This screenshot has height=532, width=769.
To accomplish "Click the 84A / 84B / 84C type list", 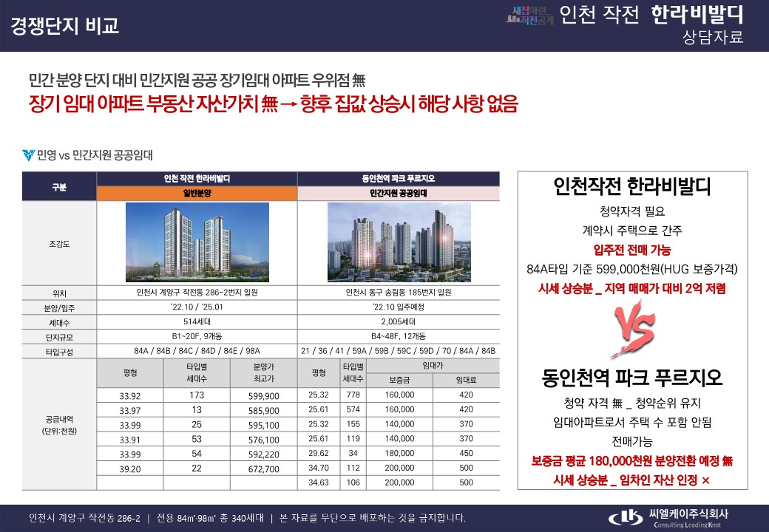I will [x=197, y=351].
